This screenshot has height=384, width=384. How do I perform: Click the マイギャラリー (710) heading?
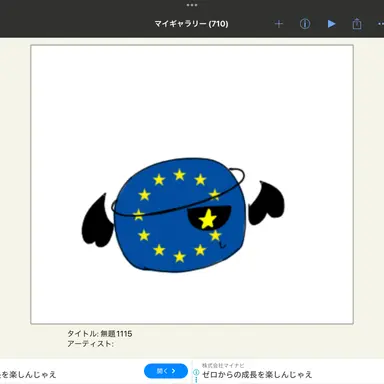click(x=191, y=24)
